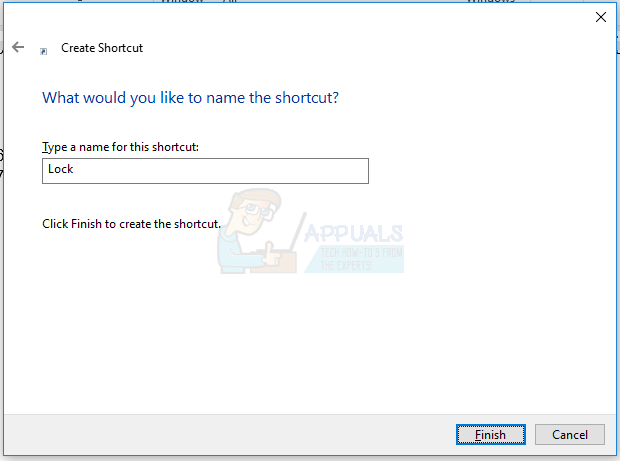Click the shortcut icon beside Create Shortcut title

(x=43, y=51)
